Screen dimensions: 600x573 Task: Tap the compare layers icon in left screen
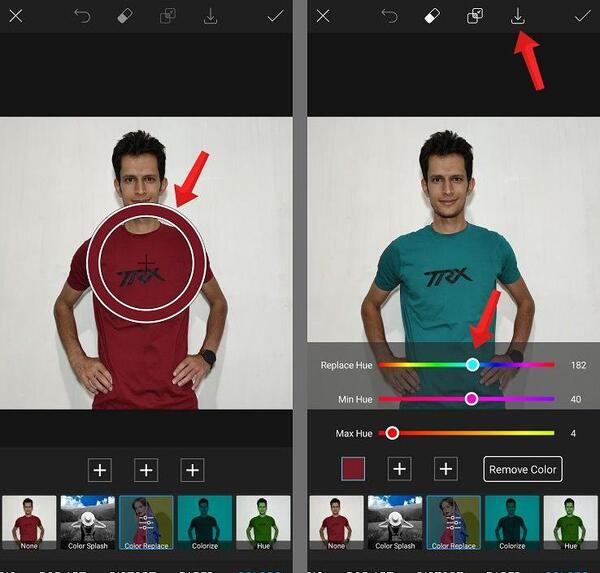(x=168, y=16)
